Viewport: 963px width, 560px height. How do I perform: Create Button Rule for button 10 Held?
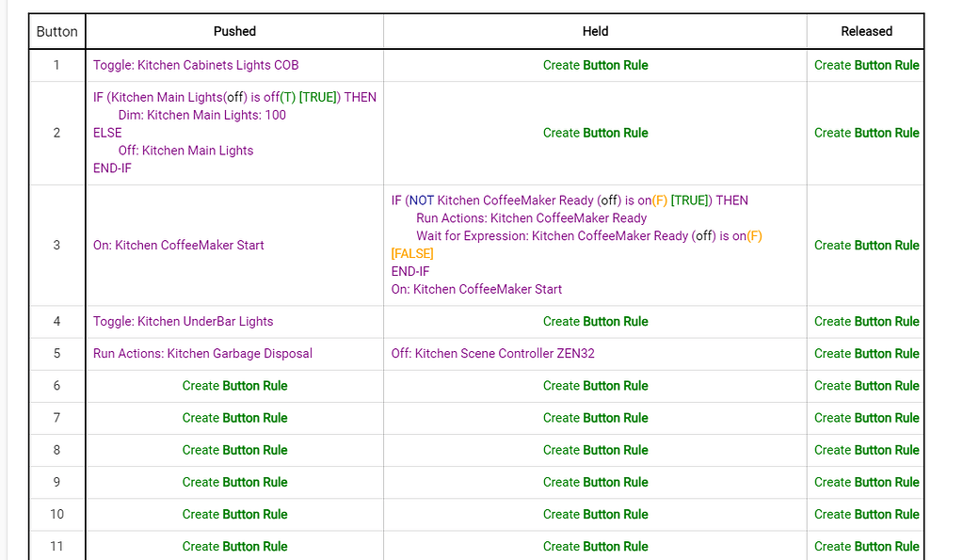595,514
